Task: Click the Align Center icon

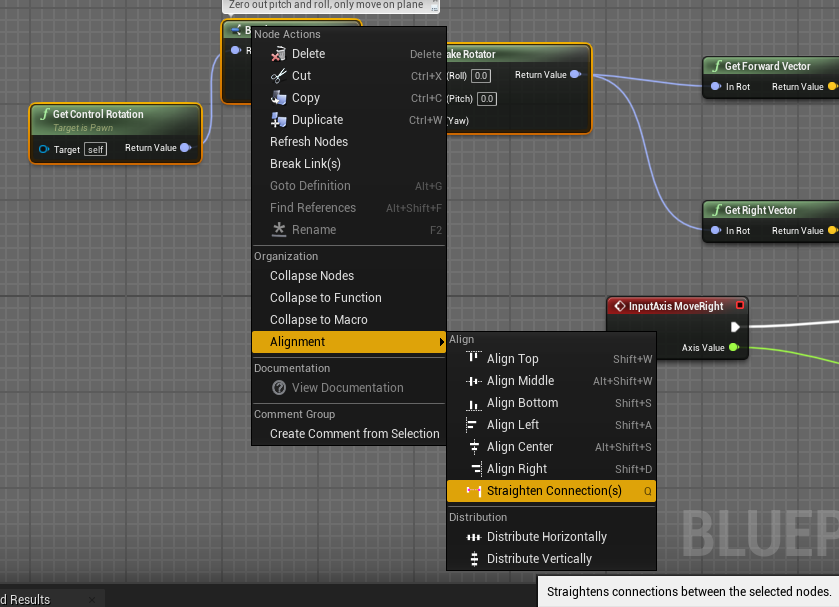Action: [x=474, y=446]
